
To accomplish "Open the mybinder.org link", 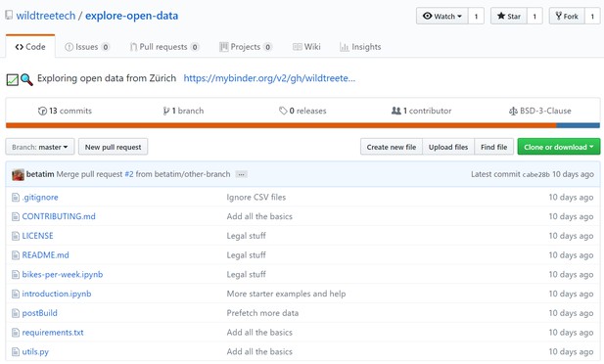I will click(269, 78).
